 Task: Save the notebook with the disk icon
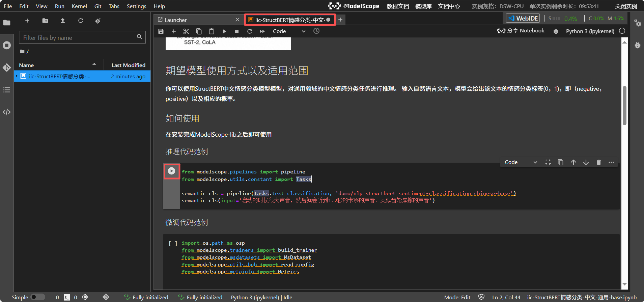tap(161, 31)
